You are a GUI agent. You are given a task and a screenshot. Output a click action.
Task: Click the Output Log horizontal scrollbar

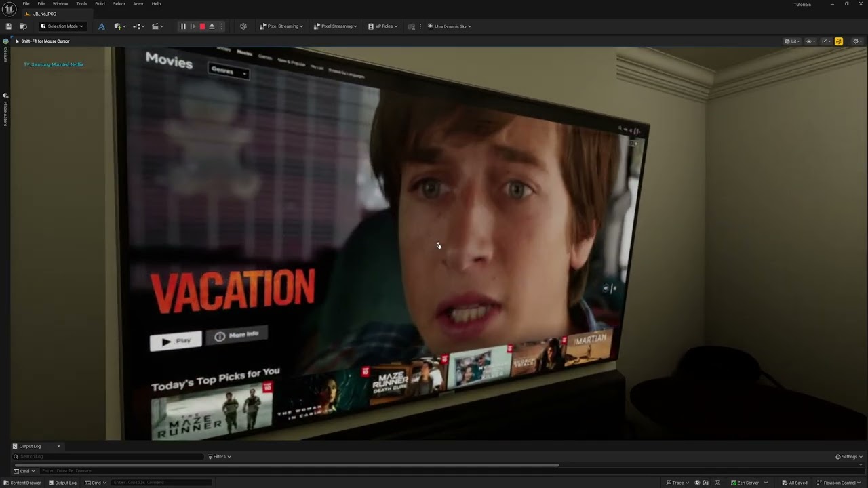[286, 465]
